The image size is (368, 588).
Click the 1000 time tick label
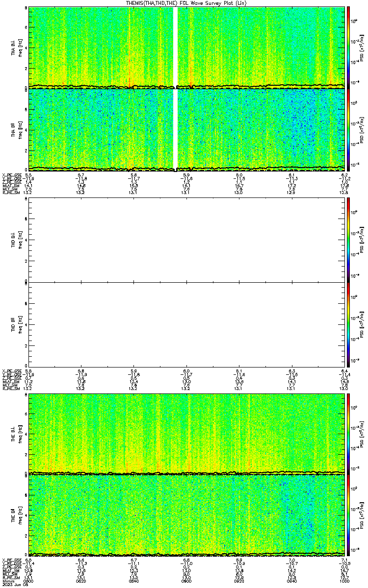[x=344, y=581]
